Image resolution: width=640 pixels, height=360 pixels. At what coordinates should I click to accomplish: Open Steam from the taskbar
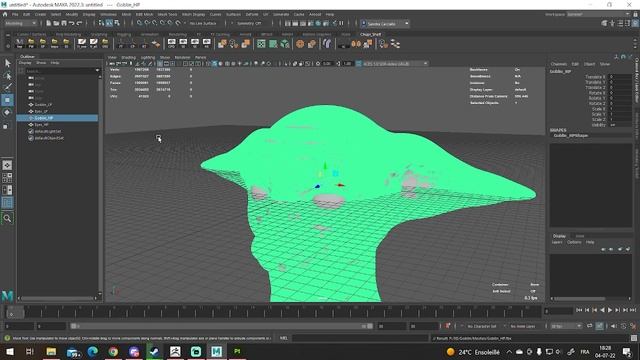[x=155, y=351]
